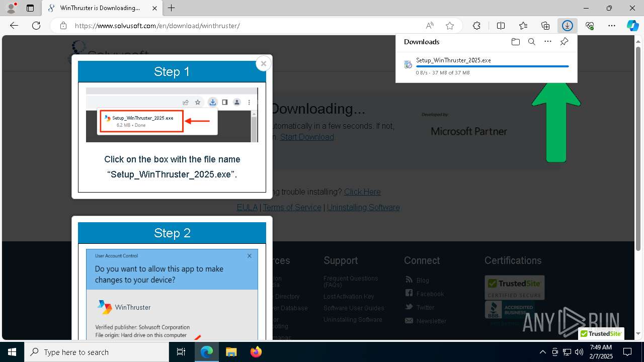Open Software User Guides link
644x362 pixels.
pyautogui.click(x=354, y=308)
